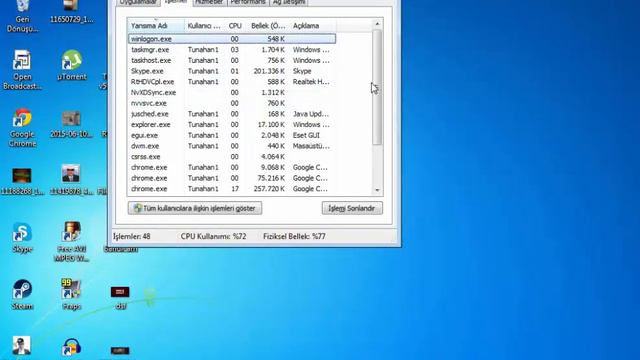The height and width of the screenshot is (360, 640).
Task: Select the taskhost.exe process
Action: (x=232, y=60)
